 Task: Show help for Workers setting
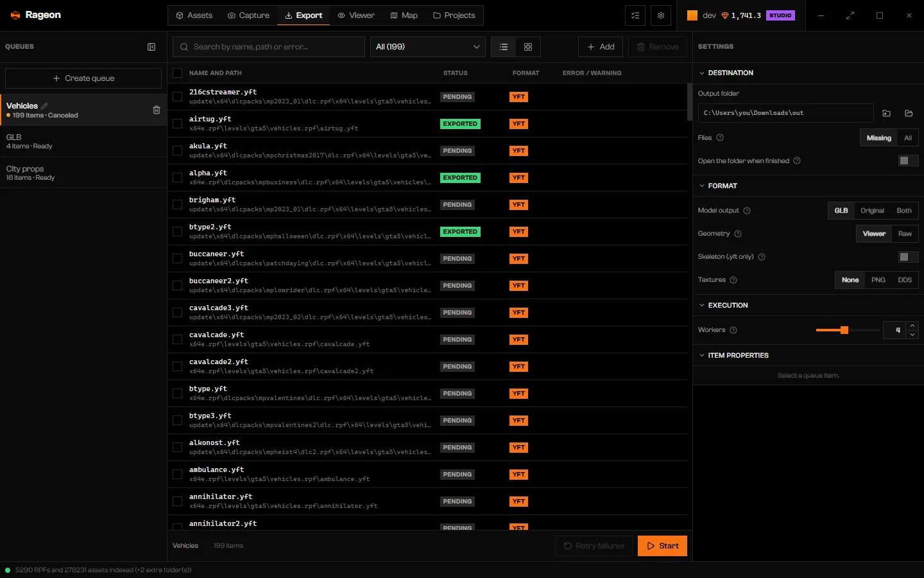pos(733,330)
